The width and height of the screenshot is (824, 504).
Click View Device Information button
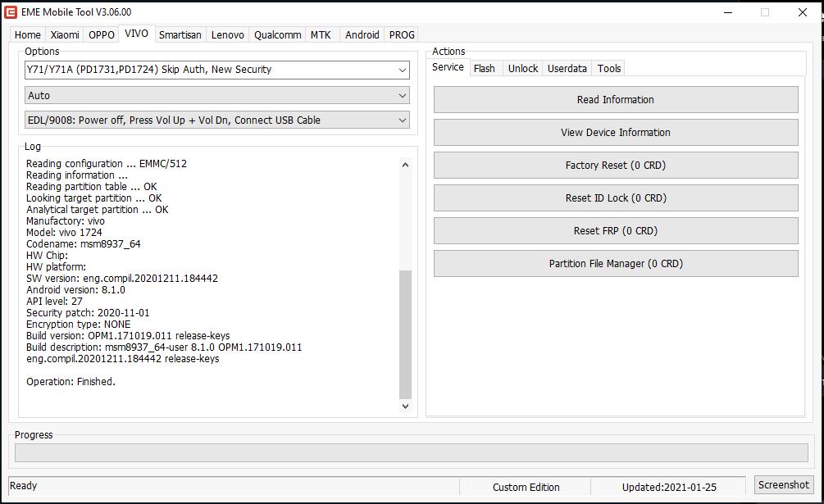point(616,132)
